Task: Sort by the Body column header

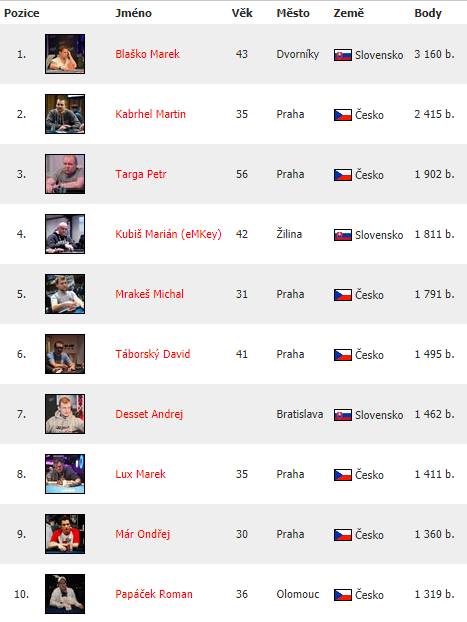Action: [x=428, y=13]
